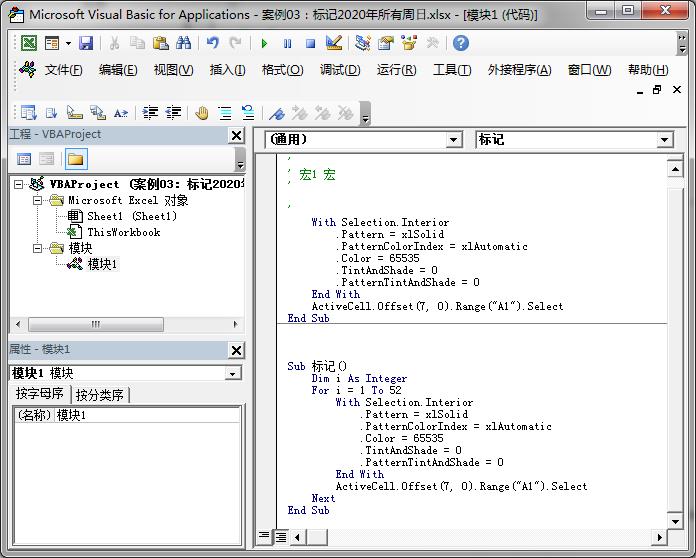696x558 pixels.
Task: Outdent the selected code lines
Action: (174, 113)
